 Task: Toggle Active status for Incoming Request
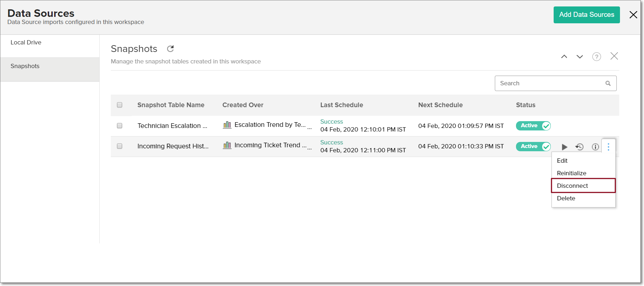click(533, 147)
